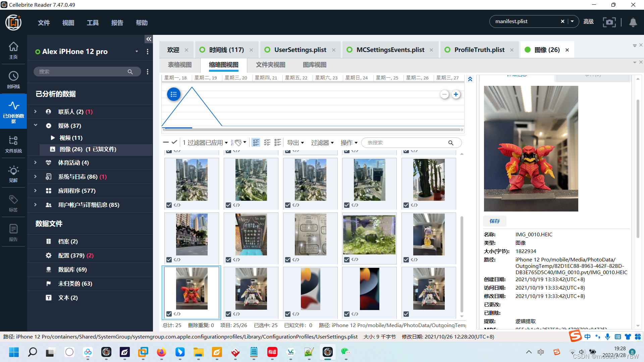The width and height of the screenshot is (644, 362).
Task: Click the screenshot capture icon
Action: pyautogui.click(x=609, y=22)
